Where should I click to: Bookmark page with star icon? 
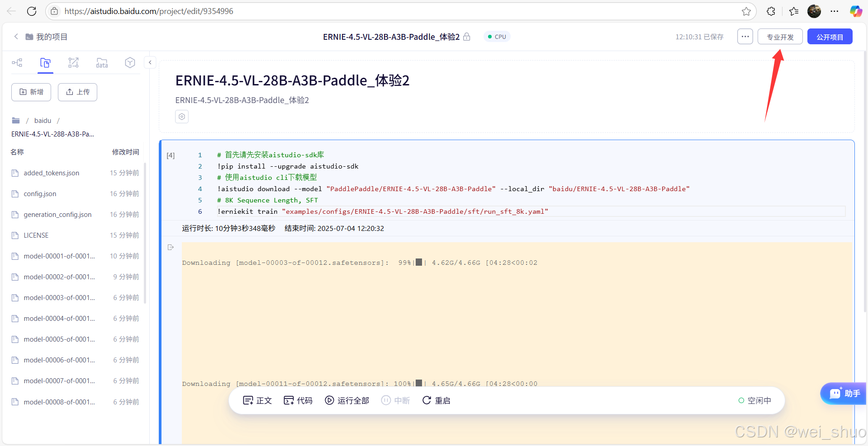pos(746,11)
